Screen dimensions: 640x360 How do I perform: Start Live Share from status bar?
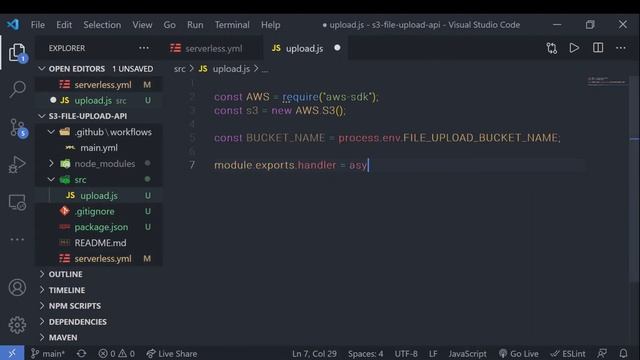coord(172,353)
